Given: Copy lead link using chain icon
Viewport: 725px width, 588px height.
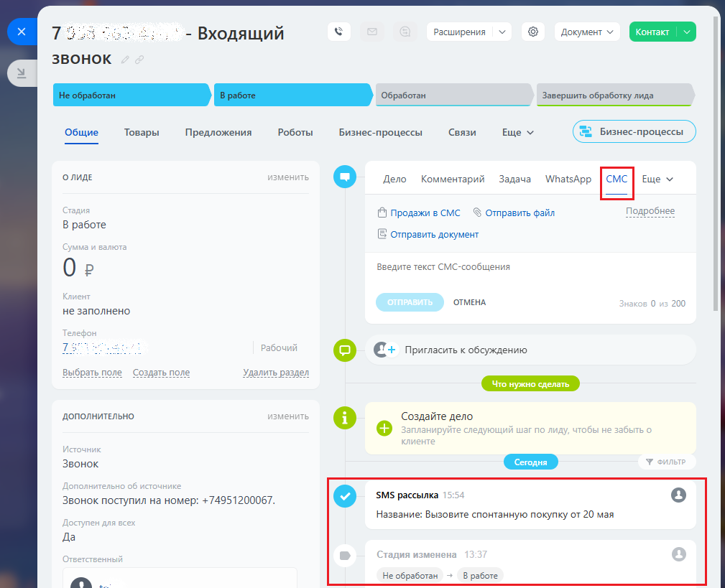Looking at the screenshot, I should pyautogui.click(x=139, y=60).
